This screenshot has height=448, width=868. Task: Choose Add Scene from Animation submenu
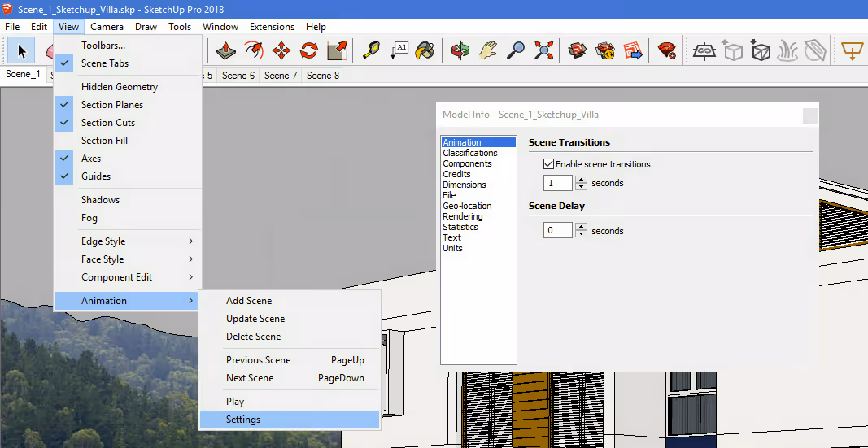(x=290, y=301)
